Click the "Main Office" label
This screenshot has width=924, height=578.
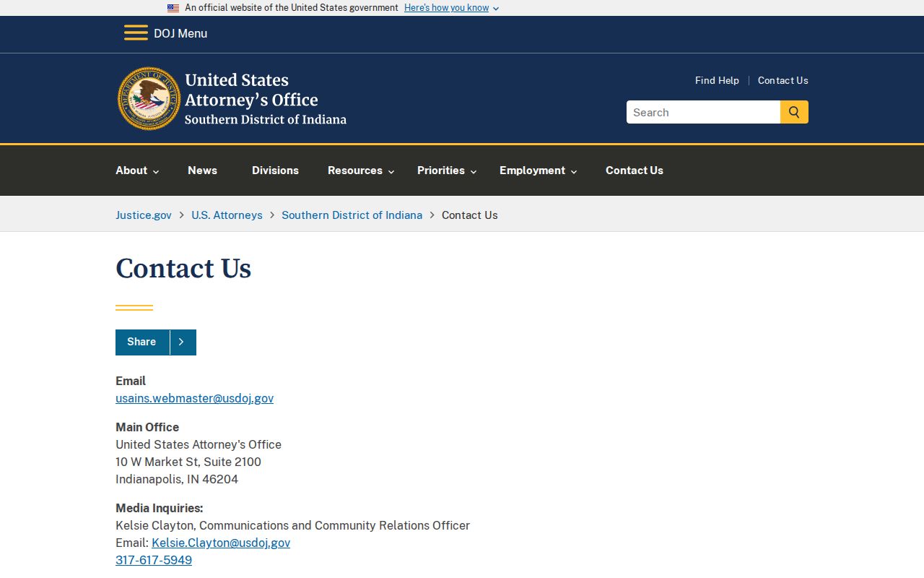click(147, 427)
